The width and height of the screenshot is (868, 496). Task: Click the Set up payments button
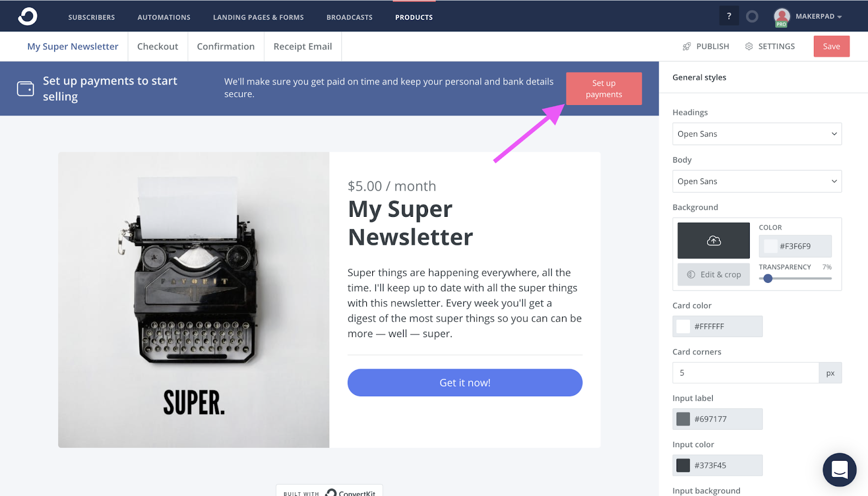(x=604, y=89)
